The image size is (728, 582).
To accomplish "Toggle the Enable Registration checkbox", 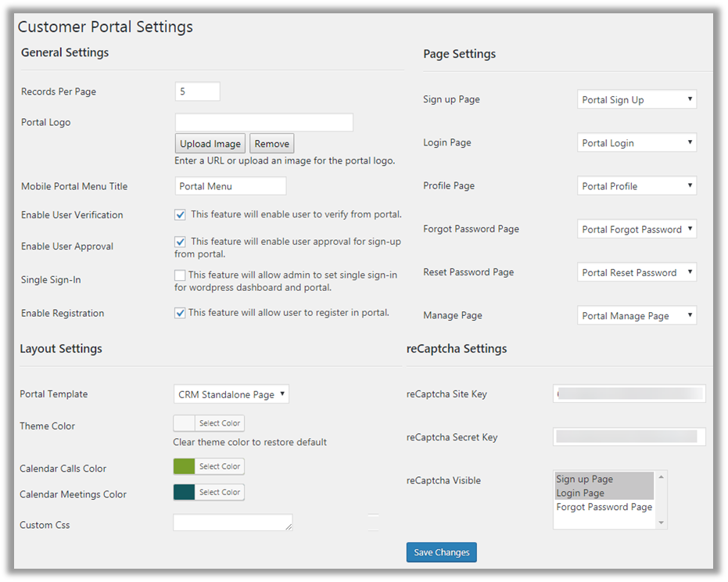I will [x=180, y=313].
